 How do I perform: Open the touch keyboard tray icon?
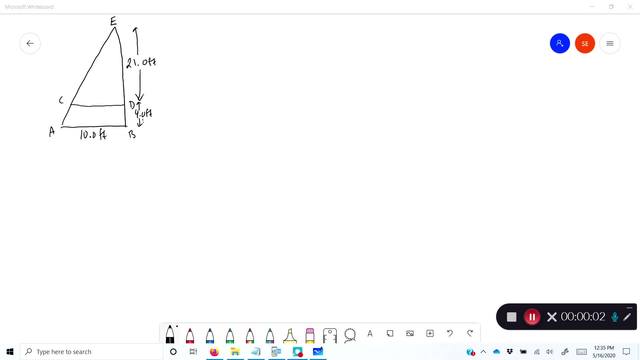pos(581,351)
